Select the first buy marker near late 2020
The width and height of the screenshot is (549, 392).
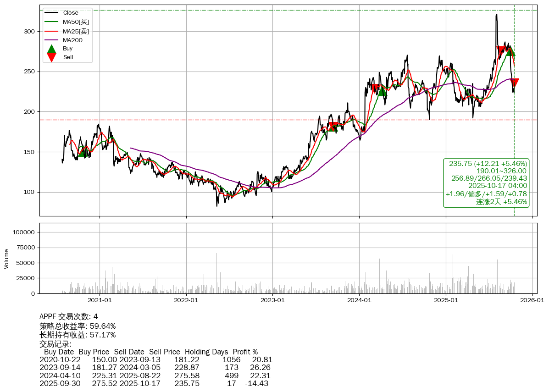click(x=83, y=152)
